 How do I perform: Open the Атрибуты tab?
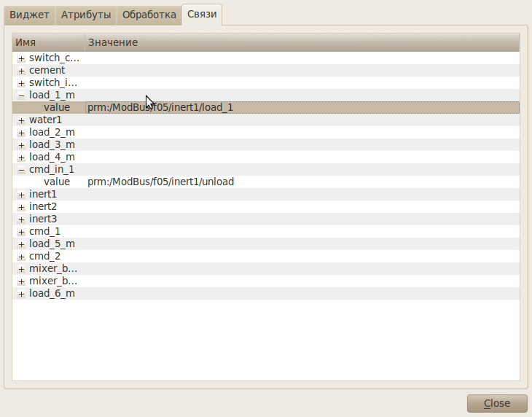pos(86,15)
